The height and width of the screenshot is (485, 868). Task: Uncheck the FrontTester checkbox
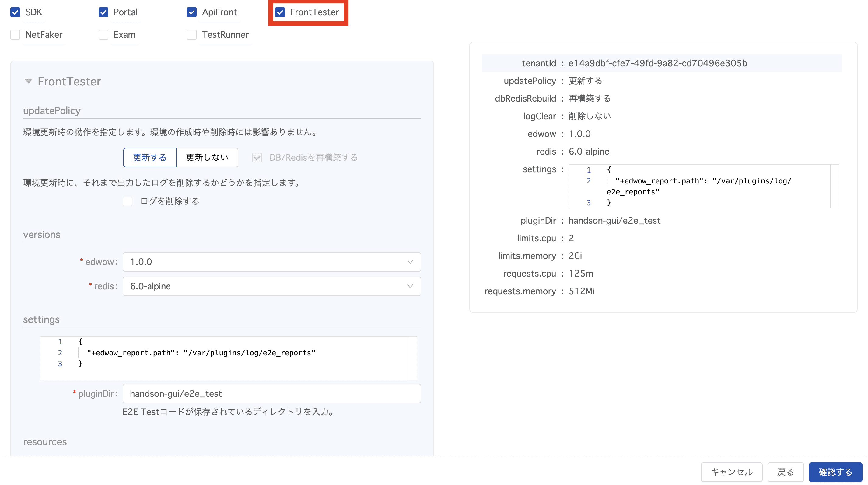click(280, 12)
